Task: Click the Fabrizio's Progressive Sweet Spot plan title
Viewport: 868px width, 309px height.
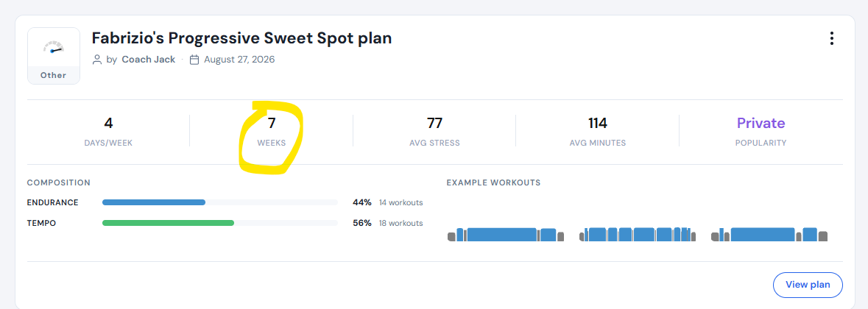Action: tap(242, 38)
